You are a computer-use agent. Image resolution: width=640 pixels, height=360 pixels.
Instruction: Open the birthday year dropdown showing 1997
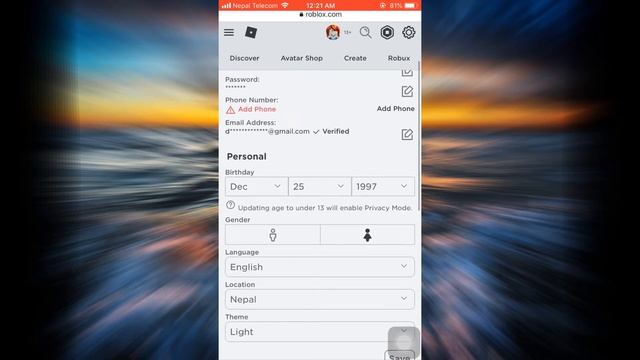383,187
